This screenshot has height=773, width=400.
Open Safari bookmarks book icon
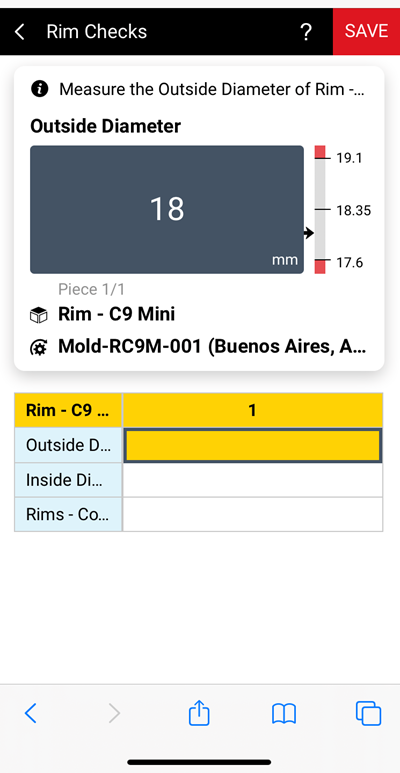pyautogui.click(x=284, y=713)
